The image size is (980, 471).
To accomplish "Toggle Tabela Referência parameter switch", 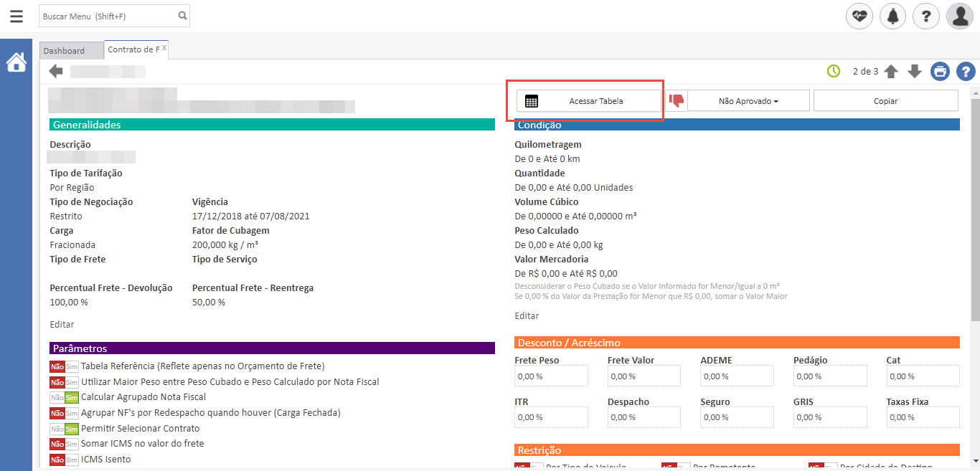I will click(x=64, y=366).
